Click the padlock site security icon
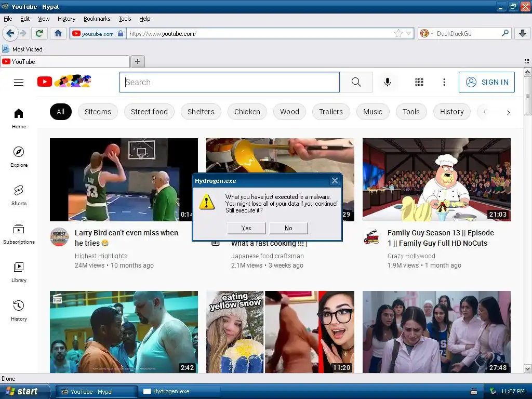The width and height of the screenshot is (532, 399). pyautogui.click(x=121, y=34)
